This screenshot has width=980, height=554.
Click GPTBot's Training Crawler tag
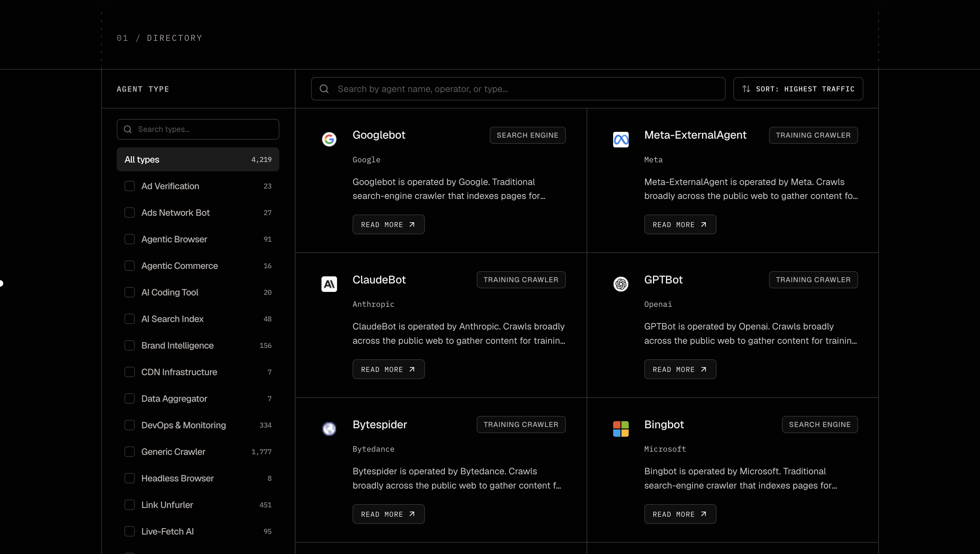coord(813,280)
